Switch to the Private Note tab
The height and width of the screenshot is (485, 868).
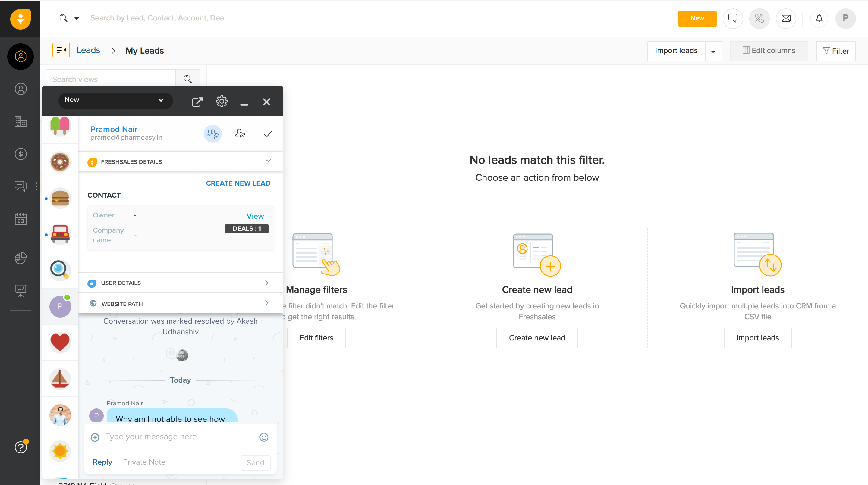point(144,462)
